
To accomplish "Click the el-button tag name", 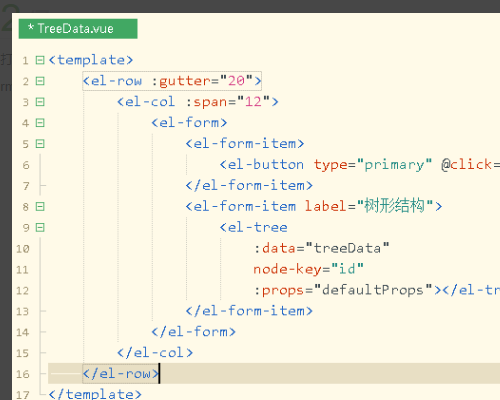I will pos(266,165).
